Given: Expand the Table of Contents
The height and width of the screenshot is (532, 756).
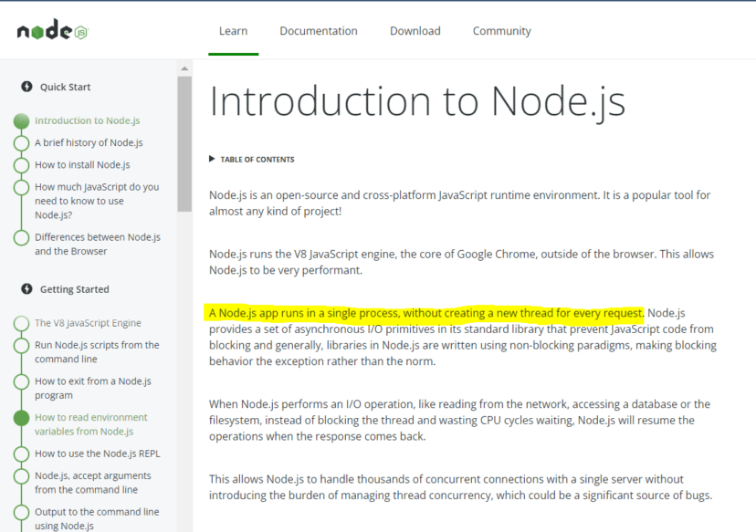Looking at the screenshot, I should [x=251, y=159].
